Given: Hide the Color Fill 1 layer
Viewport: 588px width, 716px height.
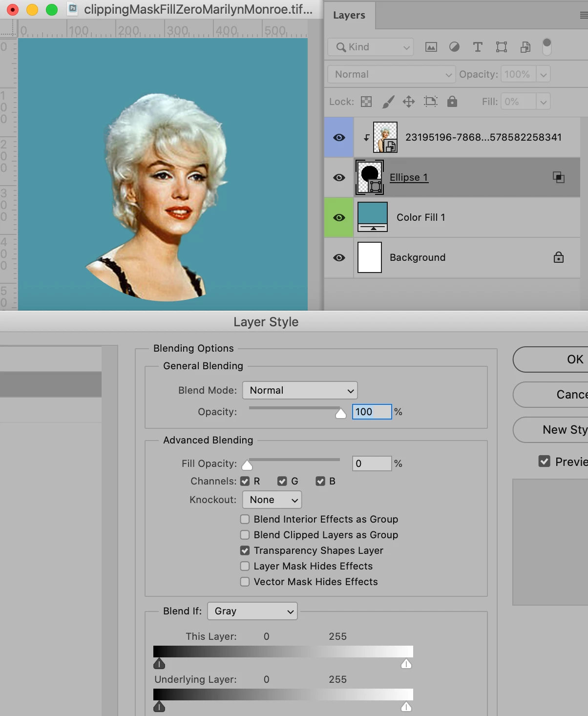Looking at the screenshot, I should pos(339,217).
